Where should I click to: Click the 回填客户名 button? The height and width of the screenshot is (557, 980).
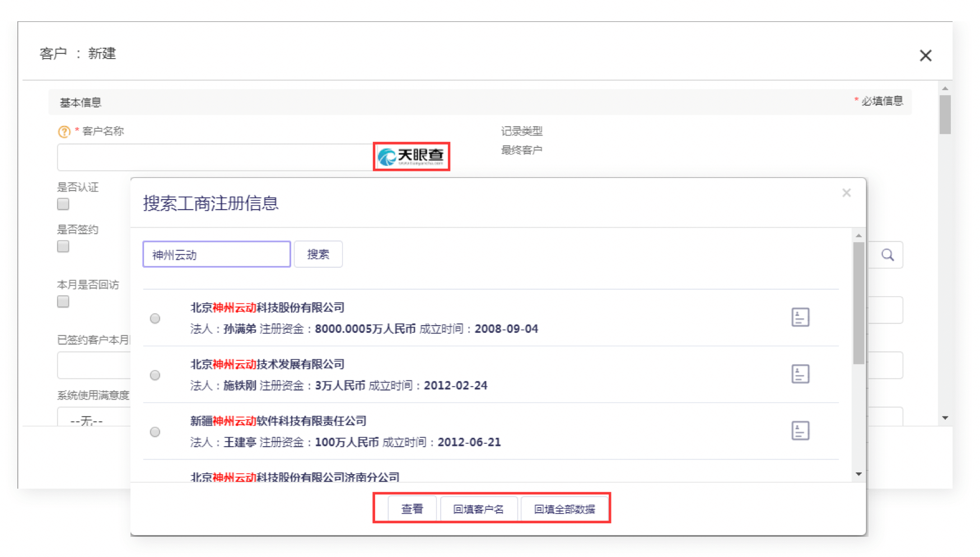click(479, 509)
